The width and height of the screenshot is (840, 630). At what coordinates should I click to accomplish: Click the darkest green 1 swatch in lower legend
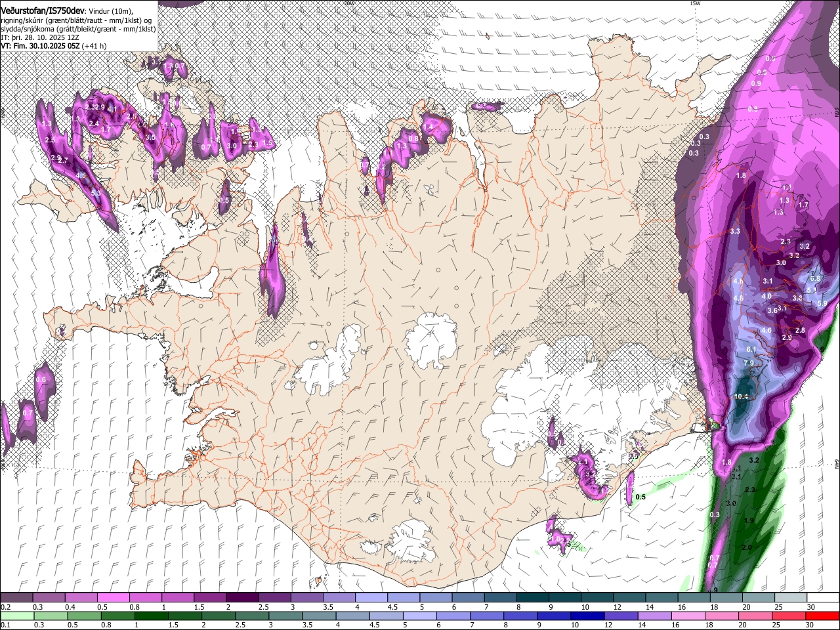(151, 616)
